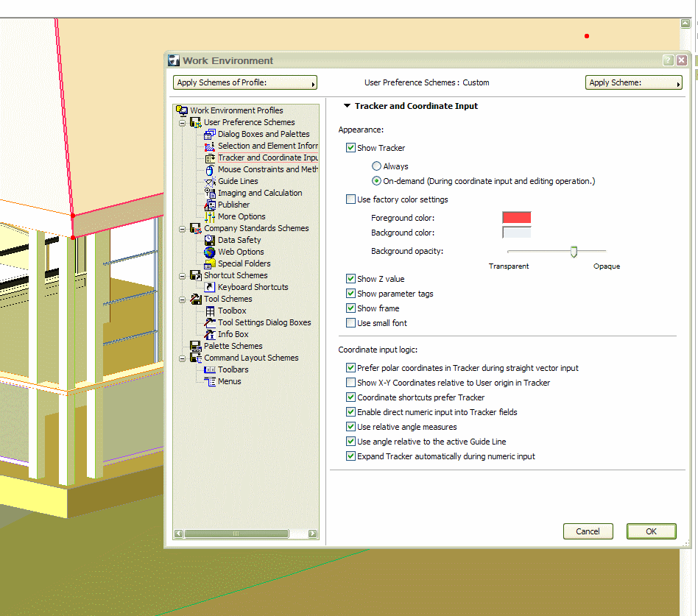Open the Data Safety icon
The height and width of the screenshot is (616, 698).
210,240
